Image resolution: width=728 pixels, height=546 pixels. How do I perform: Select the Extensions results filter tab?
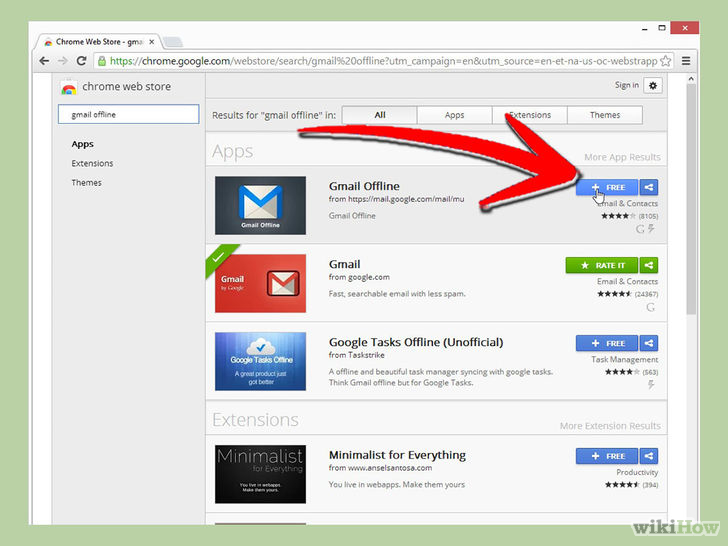point(530,115)
